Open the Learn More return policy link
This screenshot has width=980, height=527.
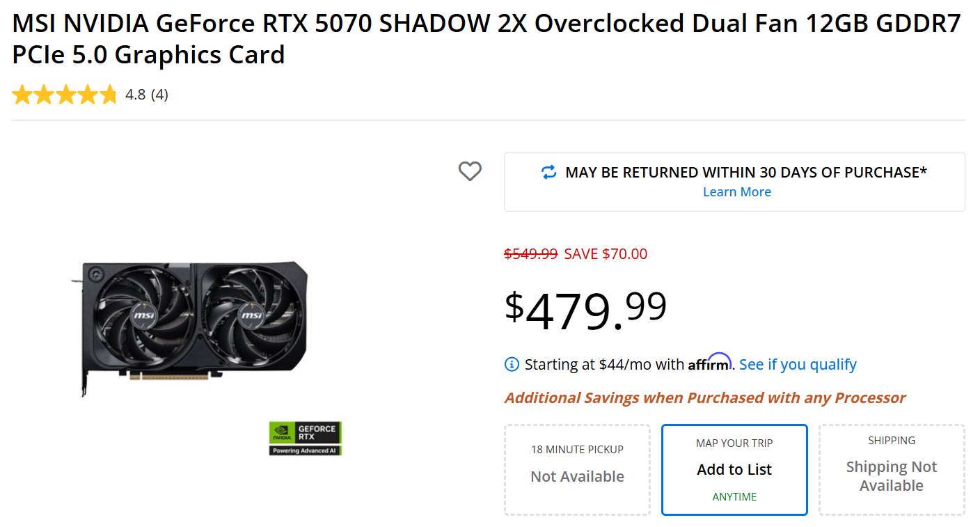pyautogui.click(x=736, y=192)
